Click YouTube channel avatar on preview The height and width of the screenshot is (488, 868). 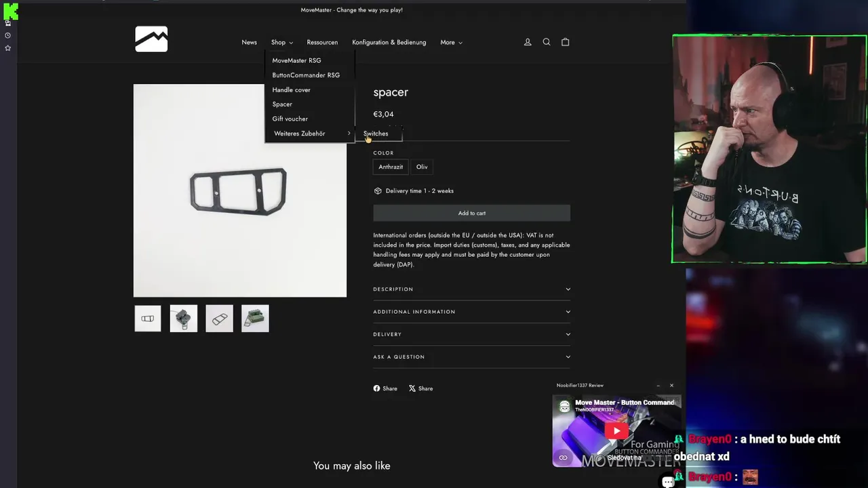[x=564, y=407]
